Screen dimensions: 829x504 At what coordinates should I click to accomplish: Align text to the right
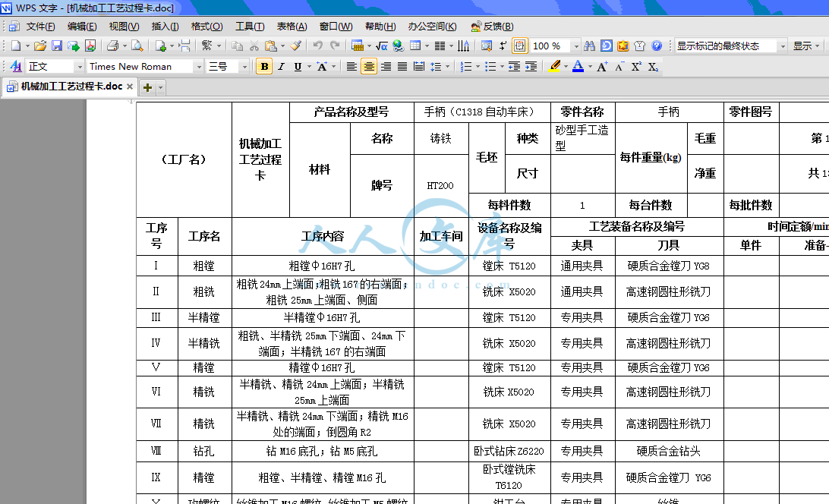click(x=386, y=67)
